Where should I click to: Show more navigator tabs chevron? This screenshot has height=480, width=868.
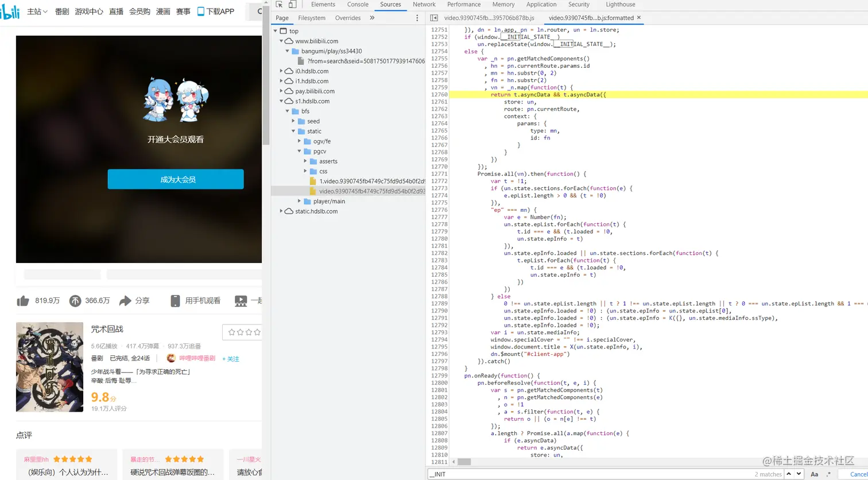[372, 18]
